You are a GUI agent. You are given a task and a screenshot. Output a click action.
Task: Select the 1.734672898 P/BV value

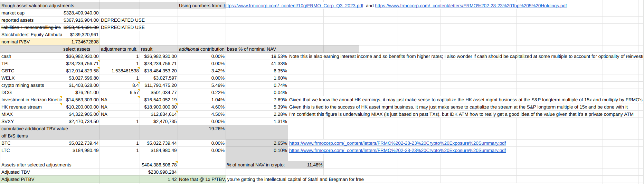81,42
